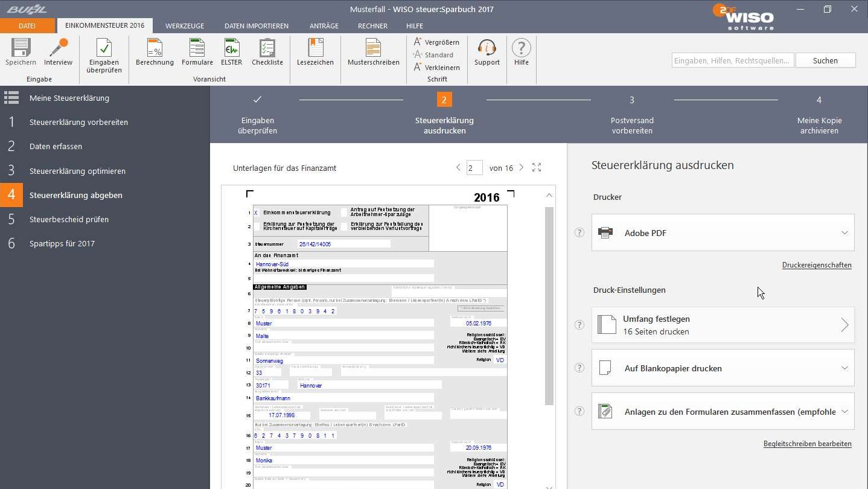Go to Meine Kopie archivieren step
This screenshot has width=868, height=489.
coord(819,114)
